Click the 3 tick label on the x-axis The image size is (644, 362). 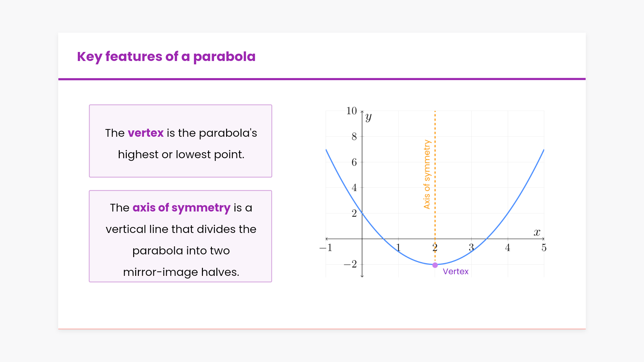(471, 248)
